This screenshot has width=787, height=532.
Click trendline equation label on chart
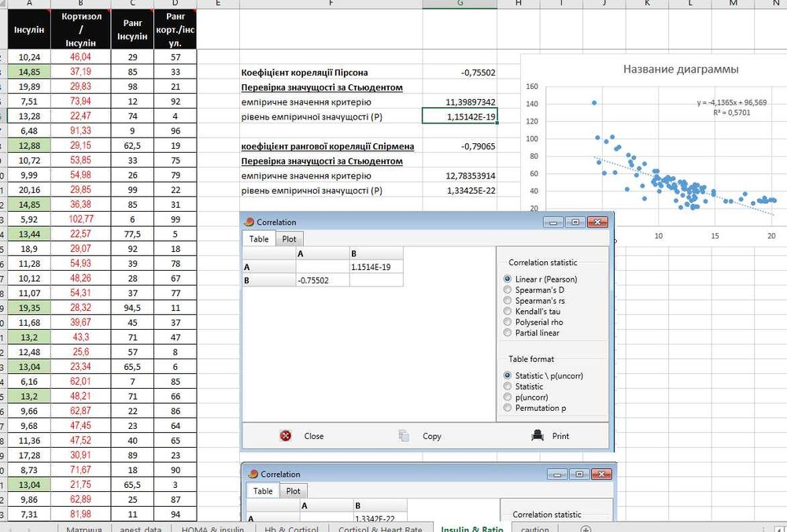click(x=731, y=107)
